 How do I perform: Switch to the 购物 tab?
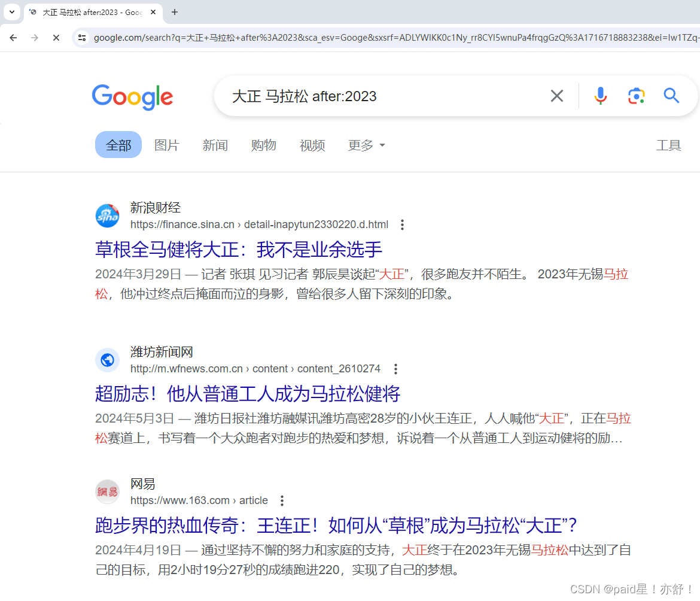point(263,145)
